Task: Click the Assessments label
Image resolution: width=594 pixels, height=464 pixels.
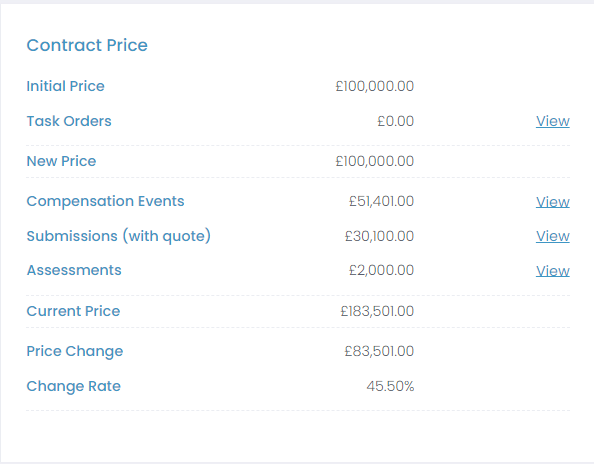Action: pyautogui.click(x=74, y=270)
